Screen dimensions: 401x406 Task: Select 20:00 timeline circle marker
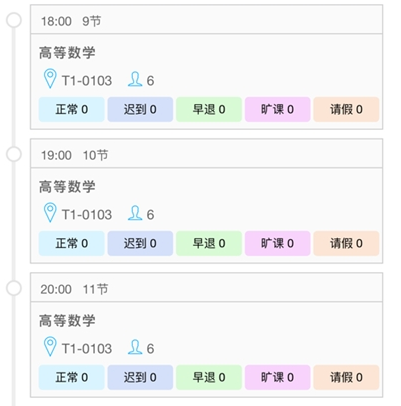[14, 288]
